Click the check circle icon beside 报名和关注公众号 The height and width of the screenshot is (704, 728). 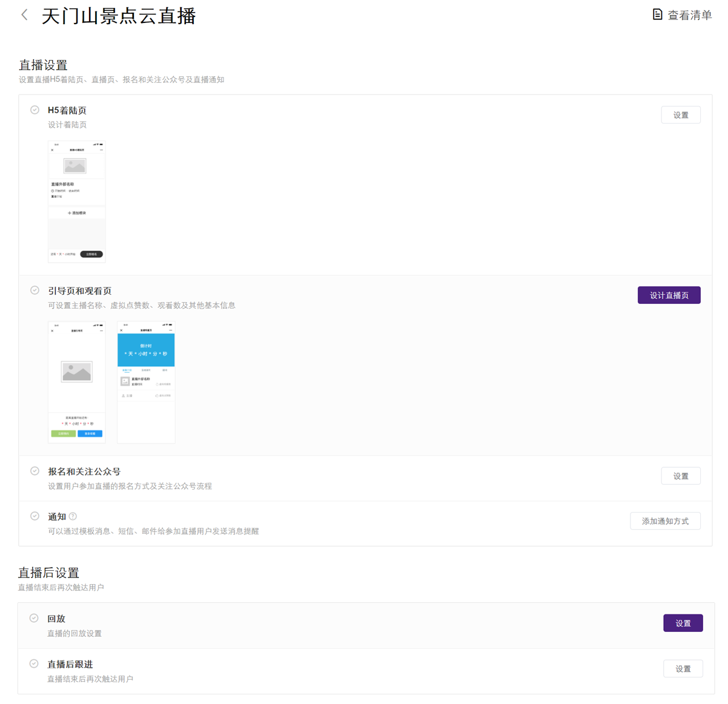click(x=35, y=471)
